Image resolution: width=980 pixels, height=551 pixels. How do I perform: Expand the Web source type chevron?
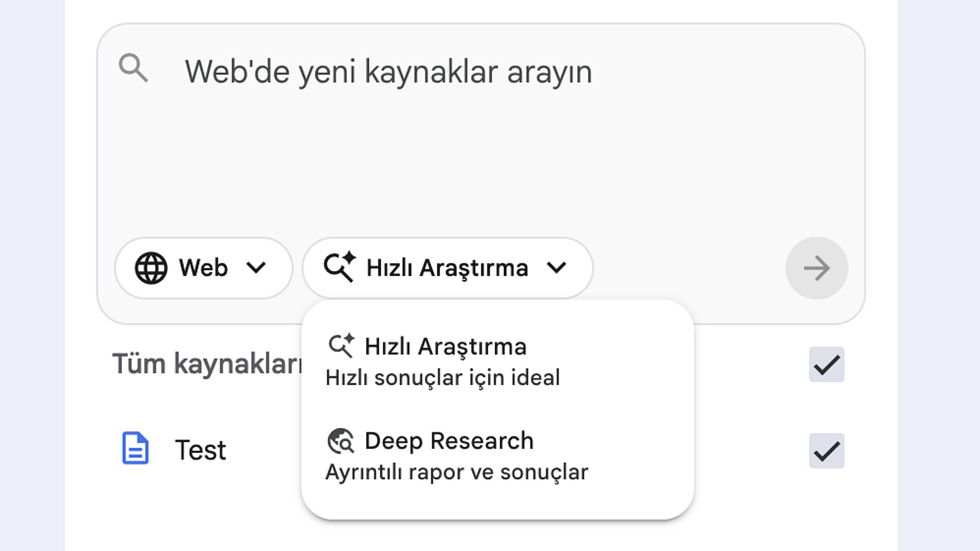click(x=256, y=267)
